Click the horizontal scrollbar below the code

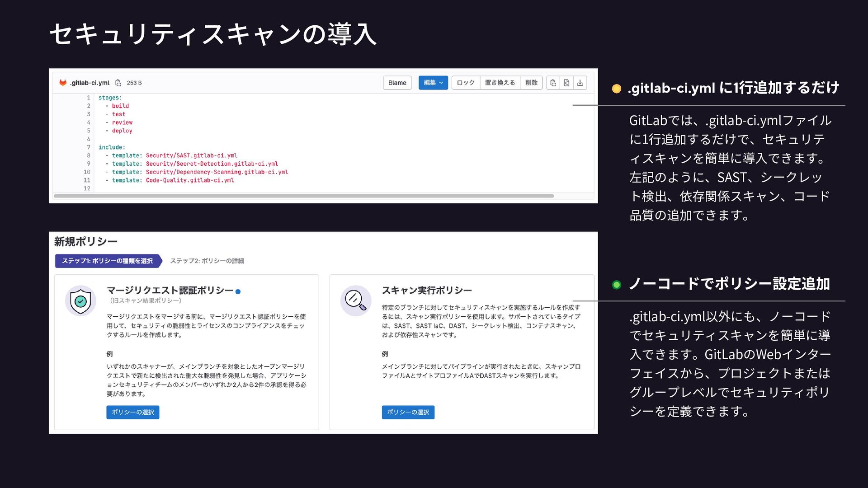pyautogui.click(x=303, y=196)
